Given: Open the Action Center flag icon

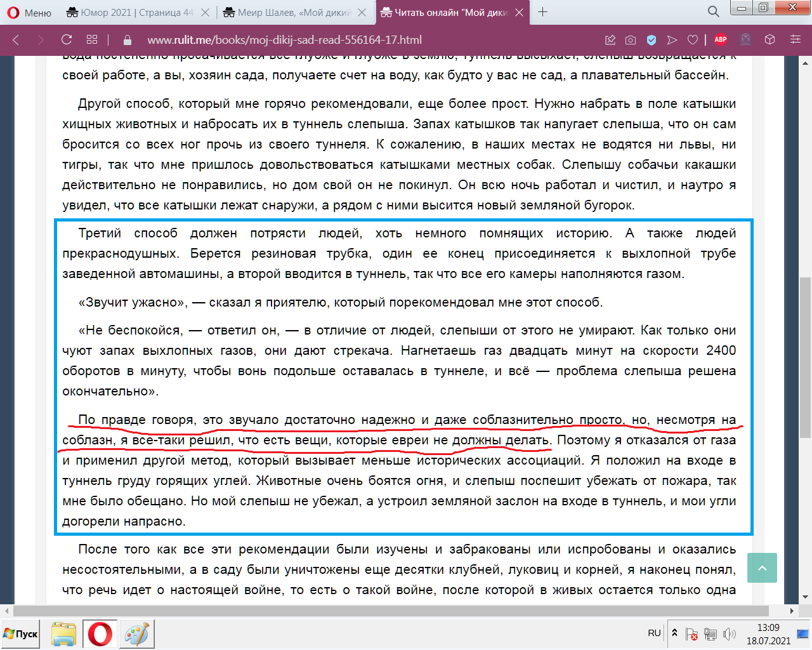Looking at the screenshot, I should pyautogui.click(x=692, y=633).
